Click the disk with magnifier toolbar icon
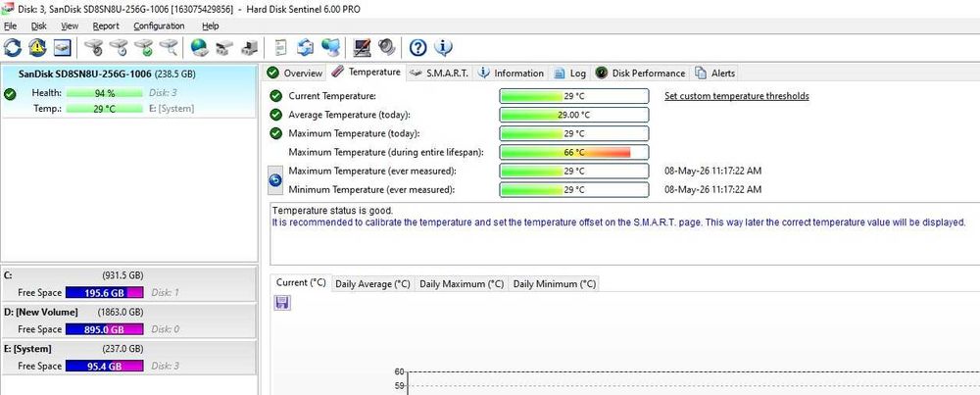This screenshot has height=395, width=980. 169,47
